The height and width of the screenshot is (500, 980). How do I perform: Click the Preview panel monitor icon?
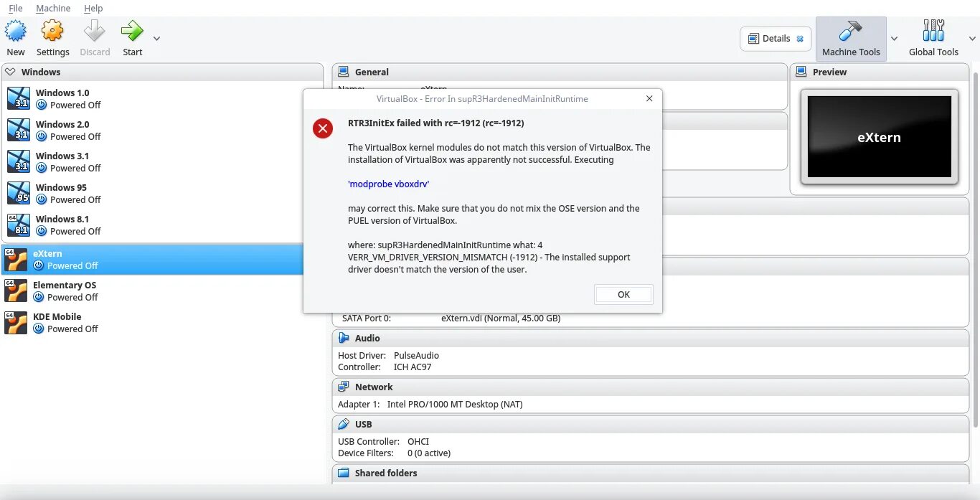coord(801,72)
